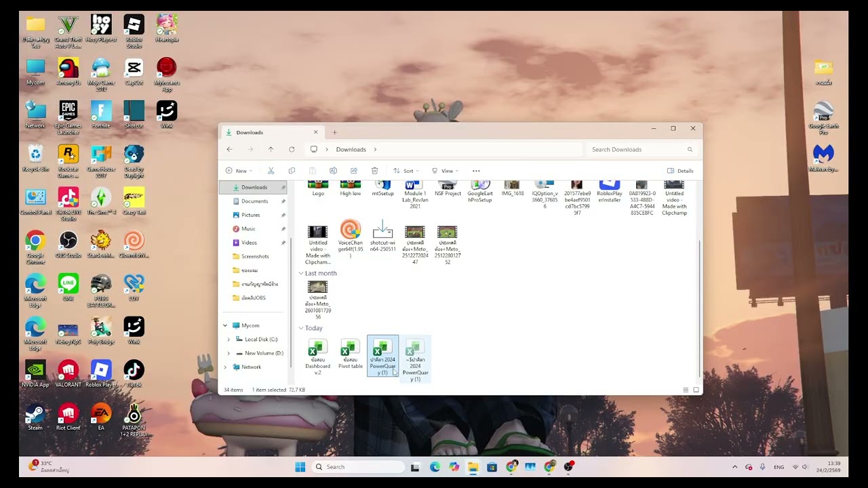Click the Explorer file list scrollbar
This screenshot has width=868, height=488.
pos(698,308)
